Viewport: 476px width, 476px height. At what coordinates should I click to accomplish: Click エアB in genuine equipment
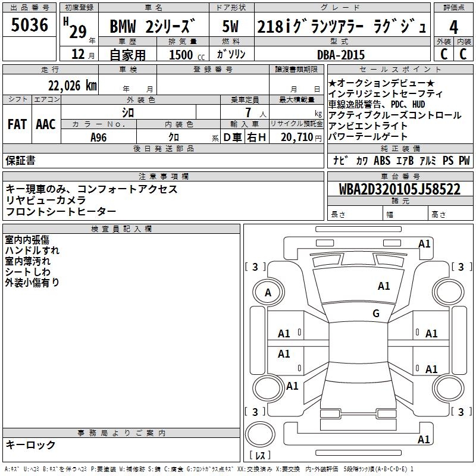tap(405, 161)
